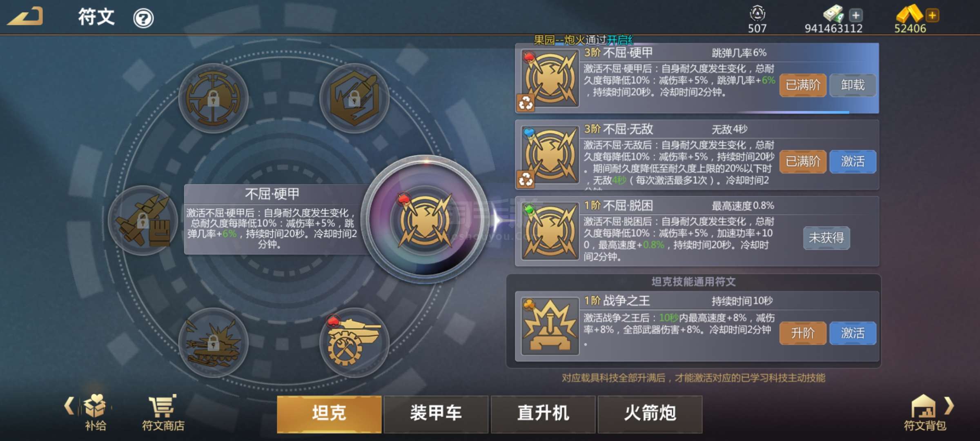
Task: Click the back arrow icon
Action: click(x=25, y=17)
